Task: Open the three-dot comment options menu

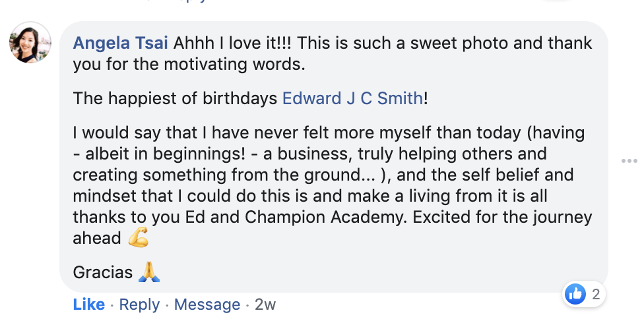Action: [x=629, y=160]
